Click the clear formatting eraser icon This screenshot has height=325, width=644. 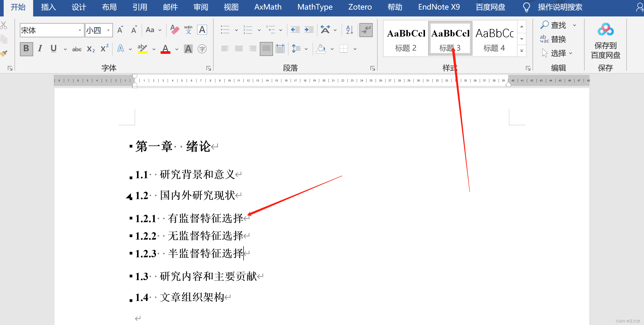click(175, 30)
